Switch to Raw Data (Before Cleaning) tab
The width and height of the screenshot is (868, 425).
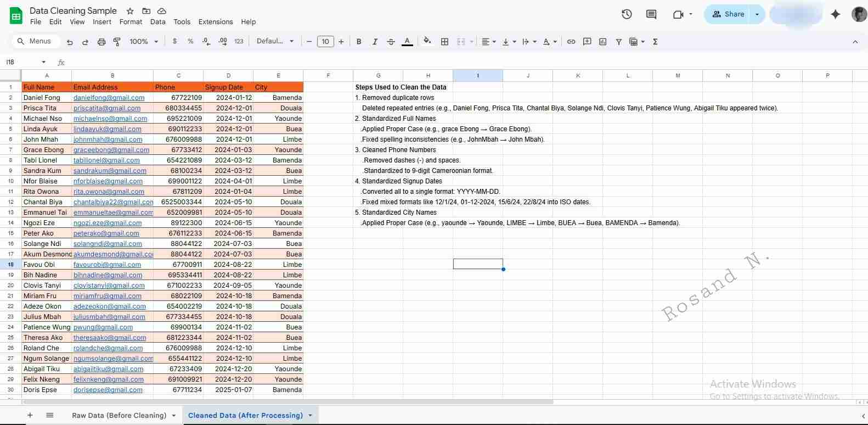coord(119,416)
